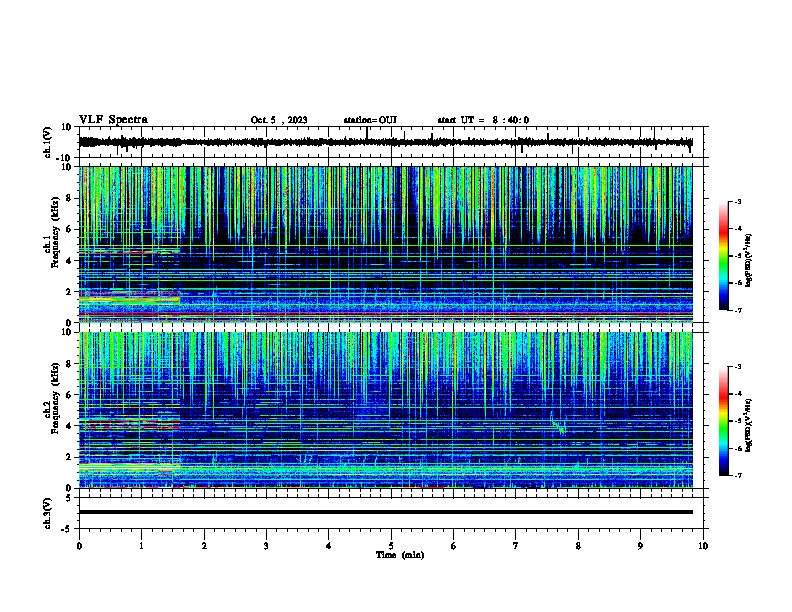Screen dimensions: 792x612
Task: Click the ch.2 spectrogram panel
Action: click(385, 410)
